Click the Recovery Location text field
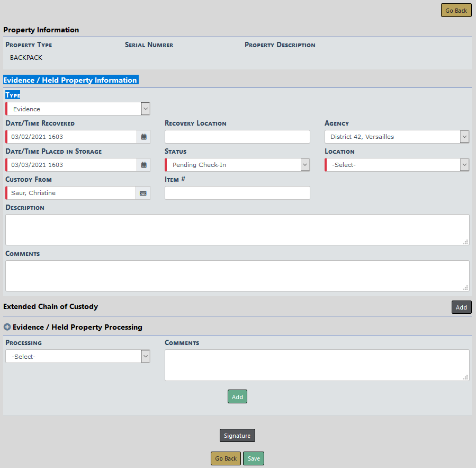476x468 pixels. [x=237, y=137]
